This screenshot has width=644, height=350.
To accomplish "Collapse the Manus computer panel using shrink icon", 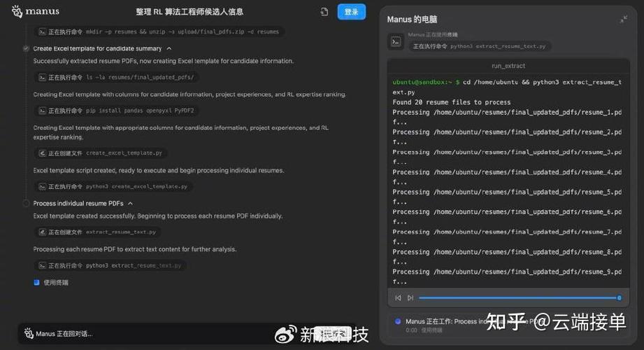I will click(624, 19).
